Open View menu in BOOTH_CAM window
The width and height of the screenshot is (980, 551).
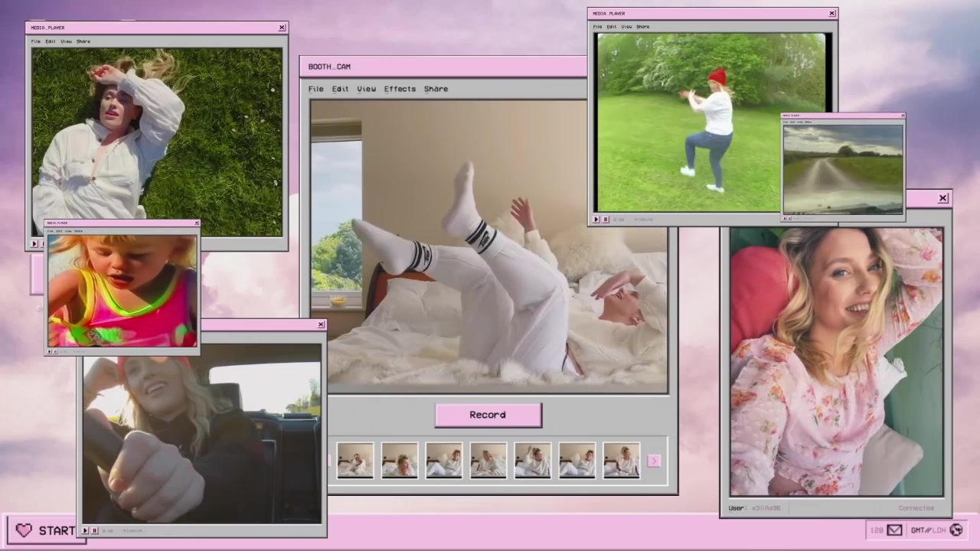click(366, 89)
